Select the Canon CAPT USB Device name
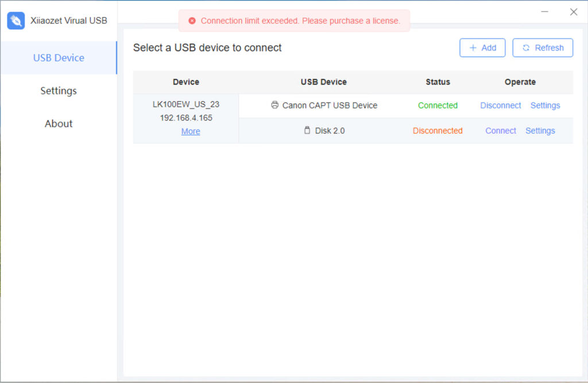 pyautogui.click(x=330, y=105)
